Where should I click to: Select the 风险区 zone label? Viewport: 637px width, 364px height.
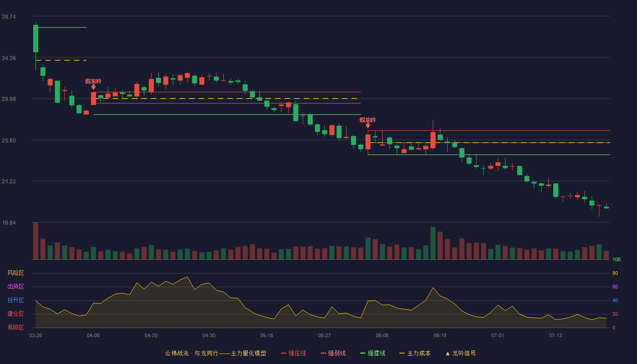[x=15, y=273]
